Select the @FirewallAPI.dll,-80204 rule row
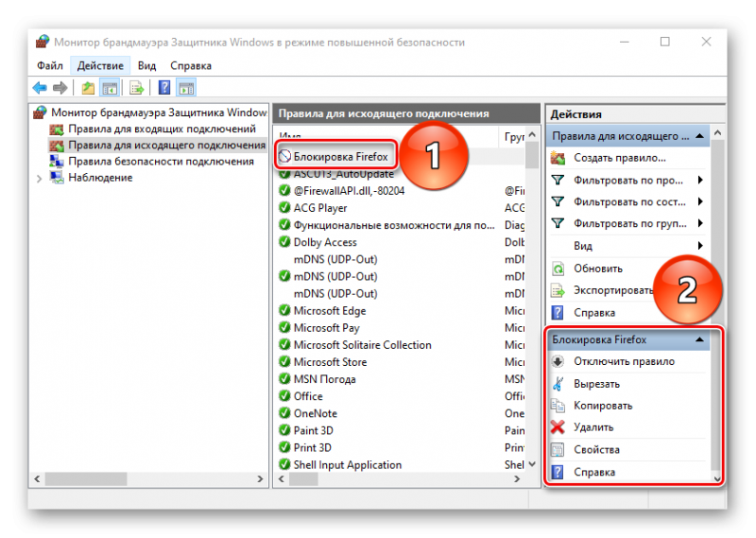Image resolution: width=756 pixels, height=538 pixels. point(401,191)
